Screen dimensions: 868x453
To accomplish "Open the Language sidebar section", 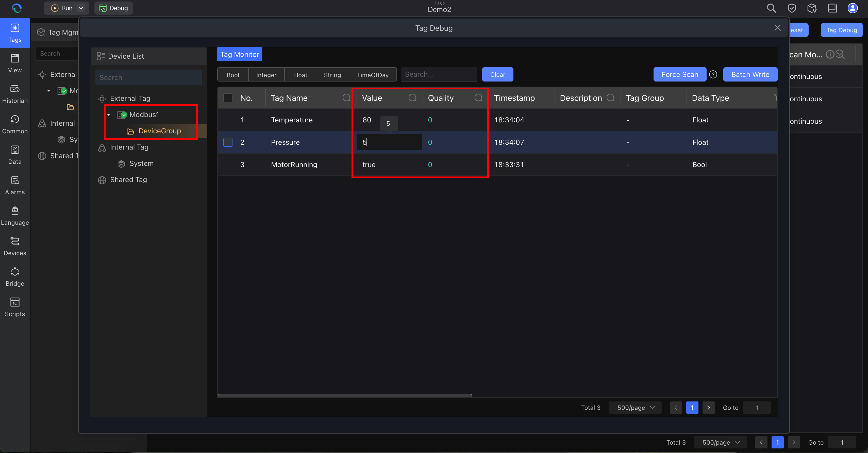I will tap(15, 216).
